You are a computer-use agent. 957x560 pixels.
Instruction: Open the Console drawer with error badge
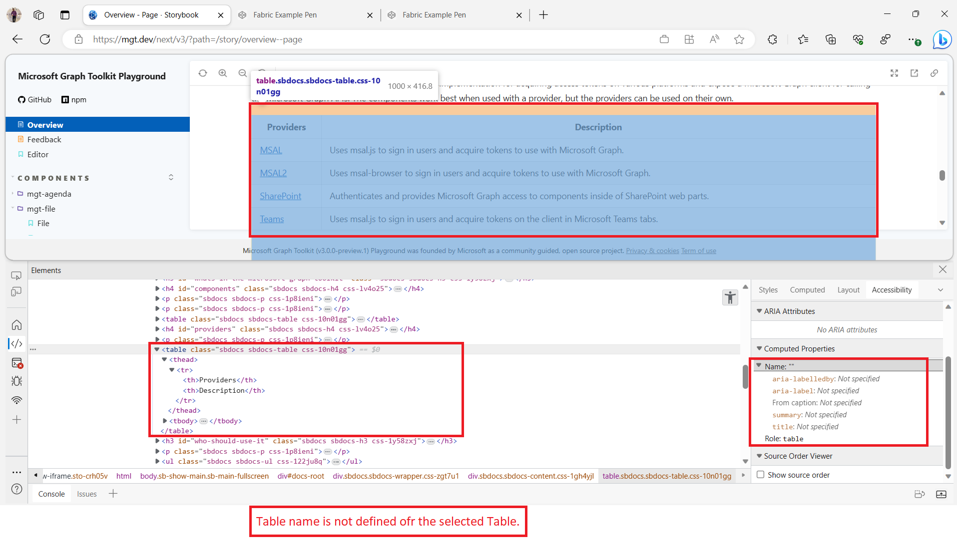coord(16,363)
